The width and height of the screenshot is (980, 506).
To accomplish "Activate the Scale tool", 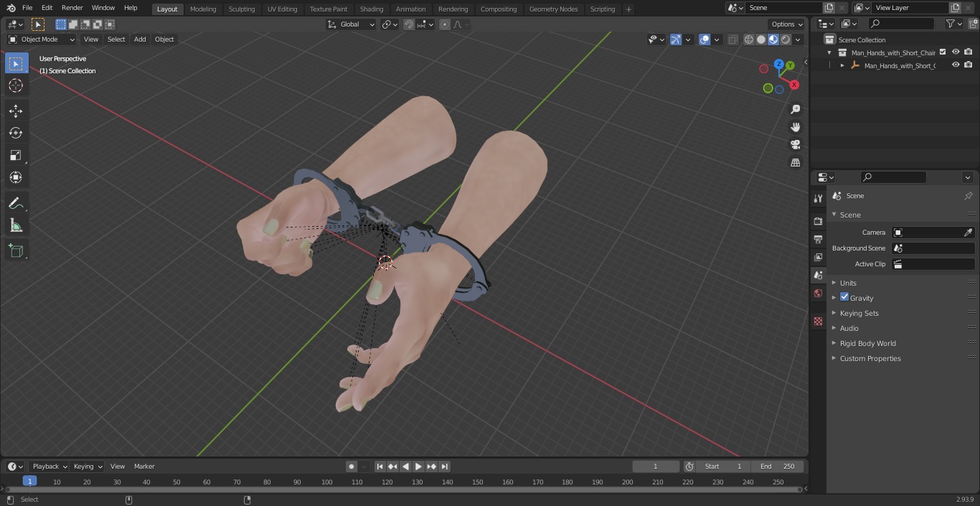I will [x=16, y=155].
